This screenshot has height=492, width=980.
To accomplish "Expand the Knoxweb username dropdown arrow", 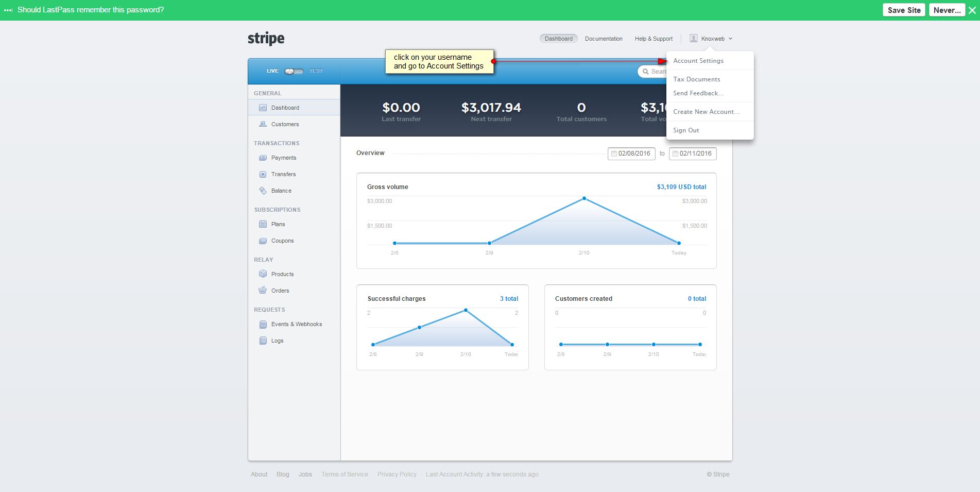I will tap(730, 39).
